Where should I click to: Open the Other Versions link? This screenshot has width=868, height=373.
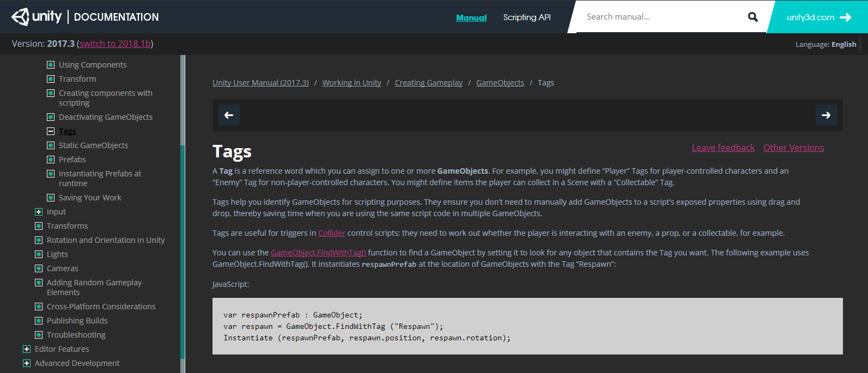coord(793,148)
